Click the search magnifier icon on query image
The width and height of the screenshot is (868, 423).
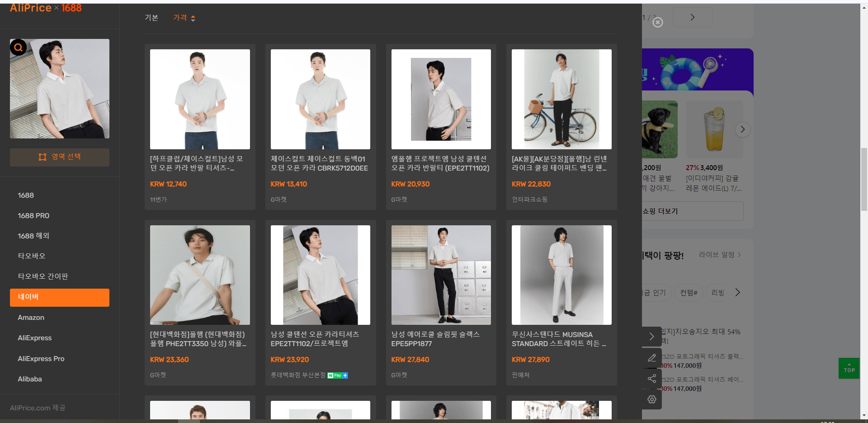19,47
